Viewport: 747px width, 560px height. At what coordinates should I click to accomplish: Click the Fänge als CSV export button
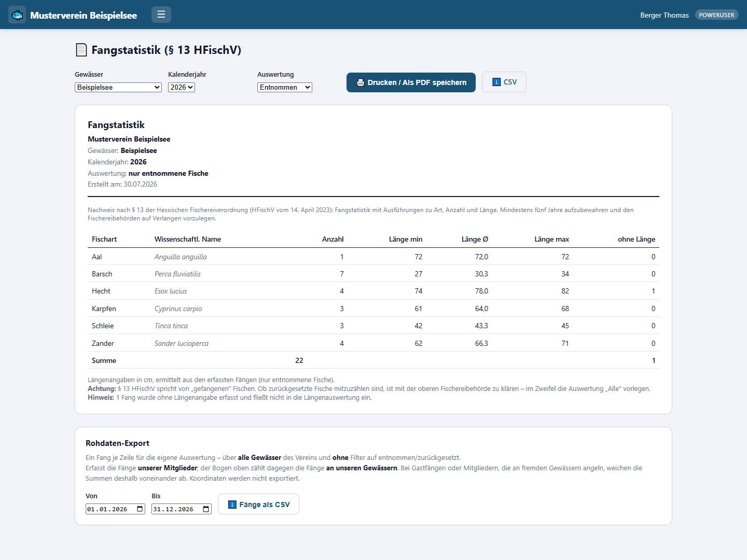click(258, 504)
